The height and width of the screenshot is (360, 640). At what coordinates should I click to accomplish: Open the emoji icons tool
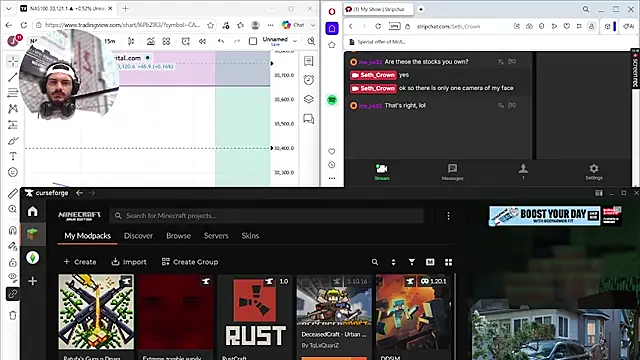coord(13,172)
